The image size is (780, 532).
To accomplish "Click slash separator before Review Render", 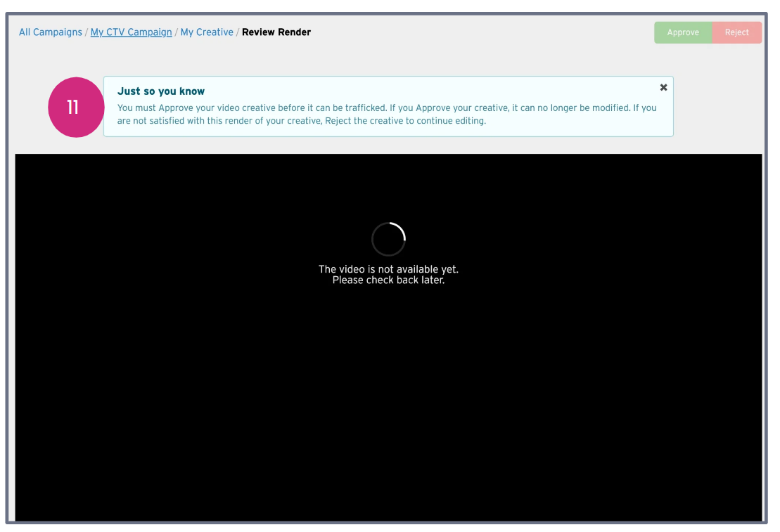I will [x=238, y=32].
